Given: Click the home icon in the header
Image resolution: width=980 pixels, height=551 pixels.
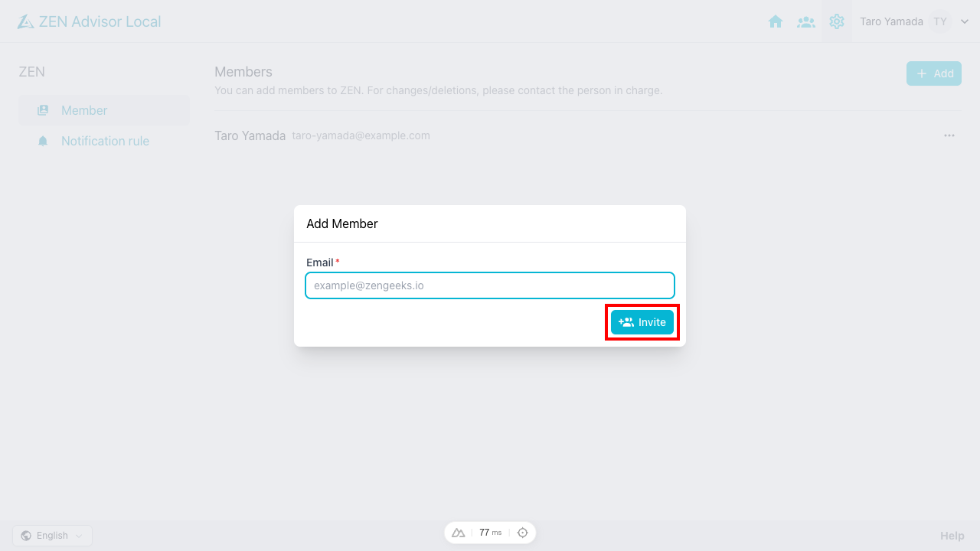Looking at the screenshot, I should pos(776,21).
